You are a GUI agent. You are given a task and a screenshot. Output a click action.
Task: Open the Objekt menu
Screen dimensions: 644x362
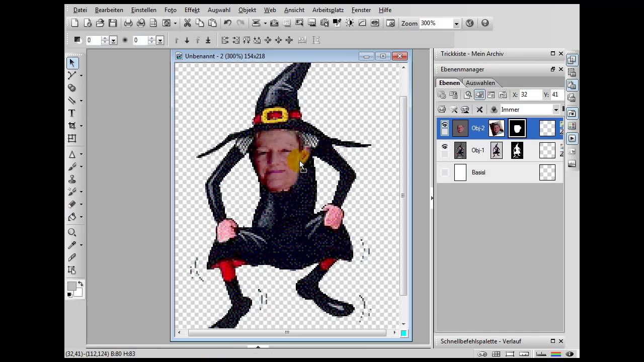pyautogui.click(x=247, y=10)
